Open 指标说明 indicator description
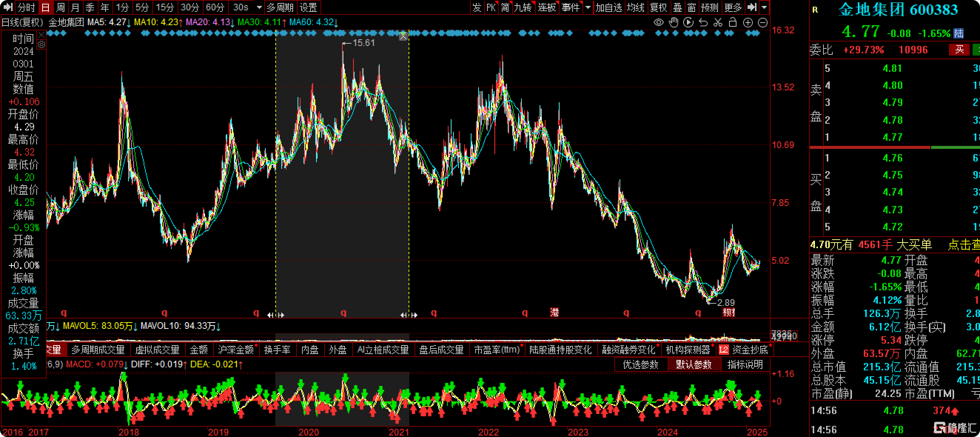Viewport: 980px width, 437px height. click(x=745, y=364)
